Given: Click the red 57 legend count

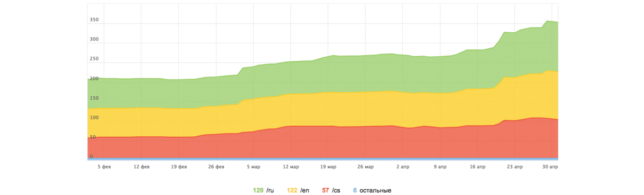Looking at the screenshot, I should pos(325,191).
